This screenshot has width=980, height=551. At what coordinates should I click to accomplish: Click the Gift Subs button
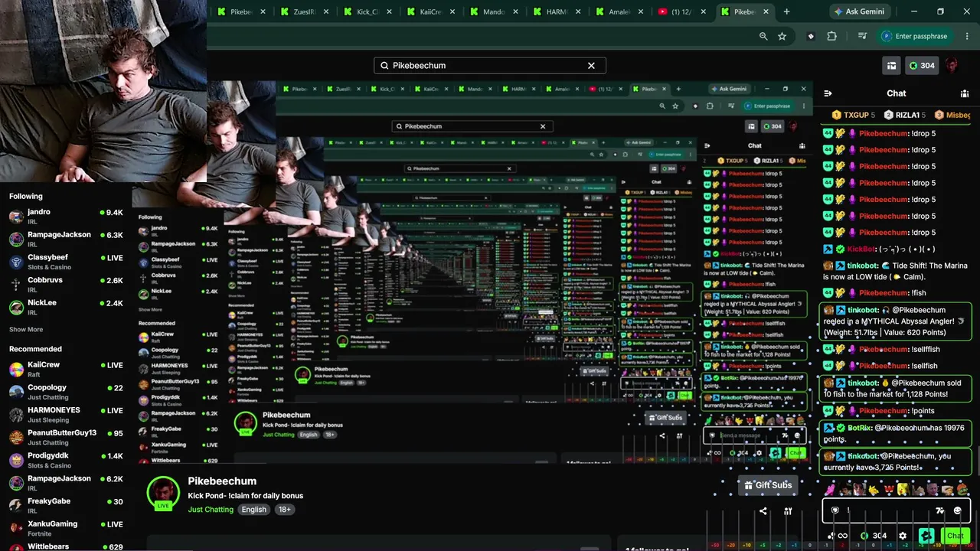767,485
